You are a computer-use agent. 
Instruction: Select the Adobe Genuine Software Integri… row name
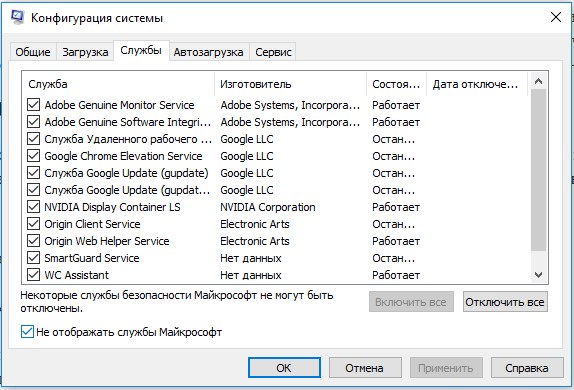[128, 122]
